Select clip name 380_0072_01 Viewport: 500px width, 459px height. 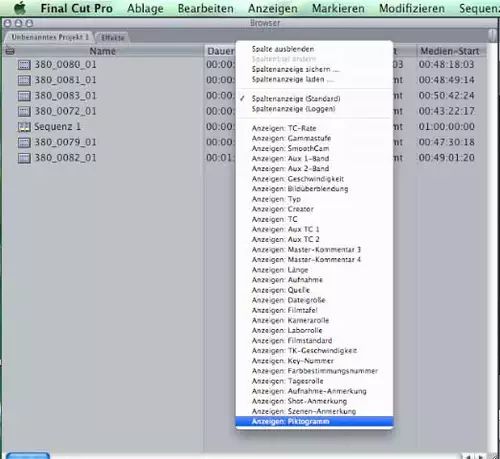pyautogui.click(x=66, y=111)
